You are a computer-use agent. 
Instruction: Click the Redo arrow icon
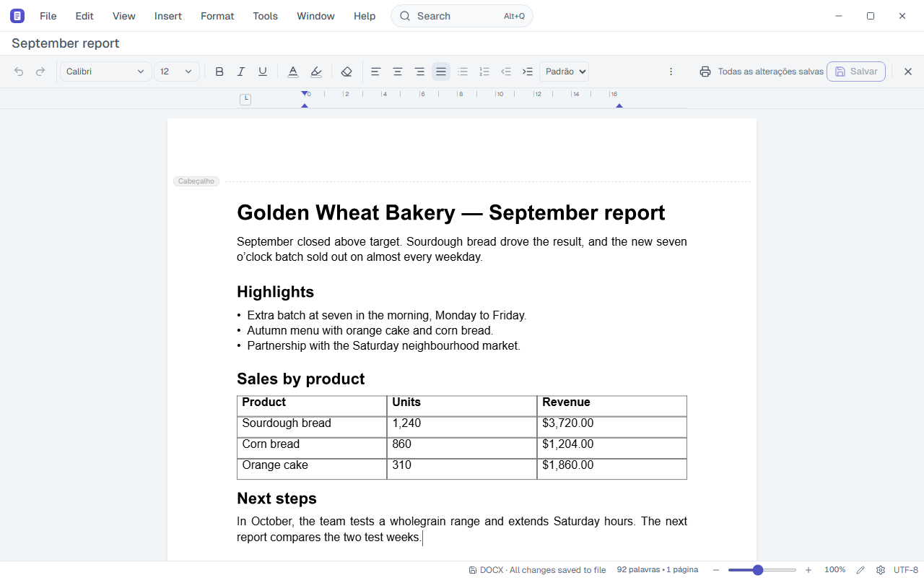tap(40, 72)
